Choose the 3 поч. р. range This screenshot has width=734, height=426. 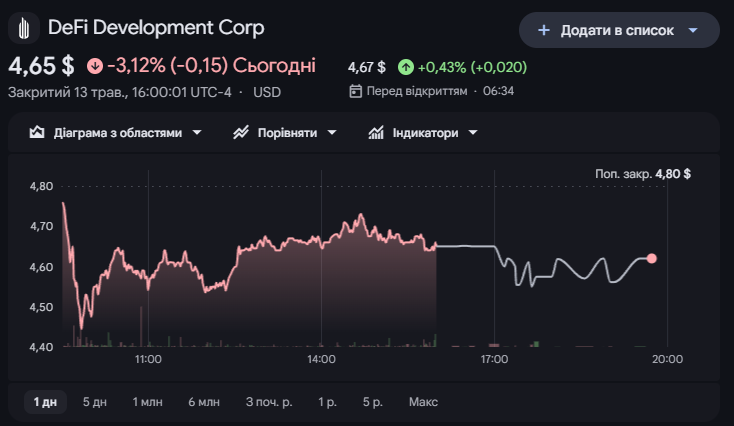coord(269,402)
